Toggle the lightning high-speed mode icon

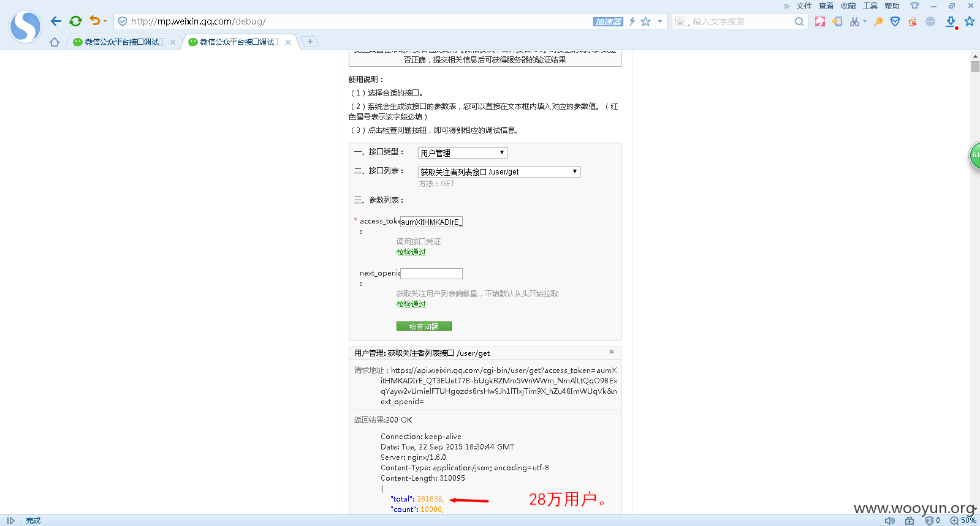coord(632,21)
